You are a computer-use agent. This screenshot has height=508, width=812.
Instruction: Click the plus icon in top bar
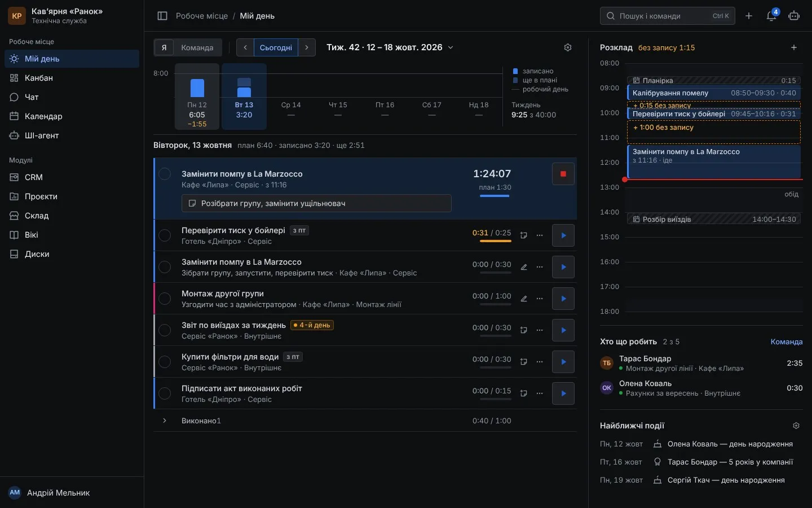click(x=749, y=16)
